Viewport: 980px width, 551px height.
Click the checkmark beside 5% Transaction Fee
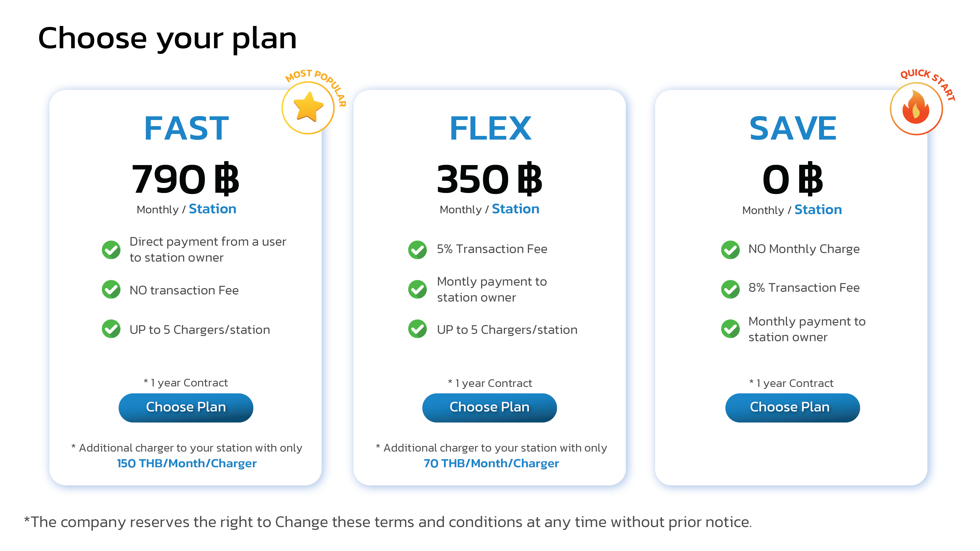tap(417, 250)
